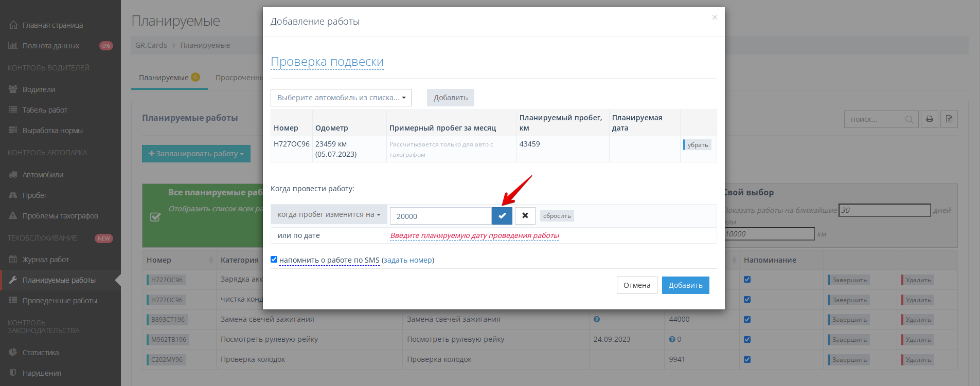This screenshot has height=386, width=980.
Task: Open the vehicle selection dropdown
Action: pos(341,98)
